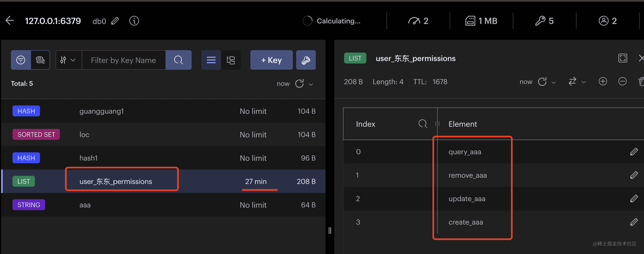
Task: Expand auto-refresh options for key list
Action: point(311,84)
